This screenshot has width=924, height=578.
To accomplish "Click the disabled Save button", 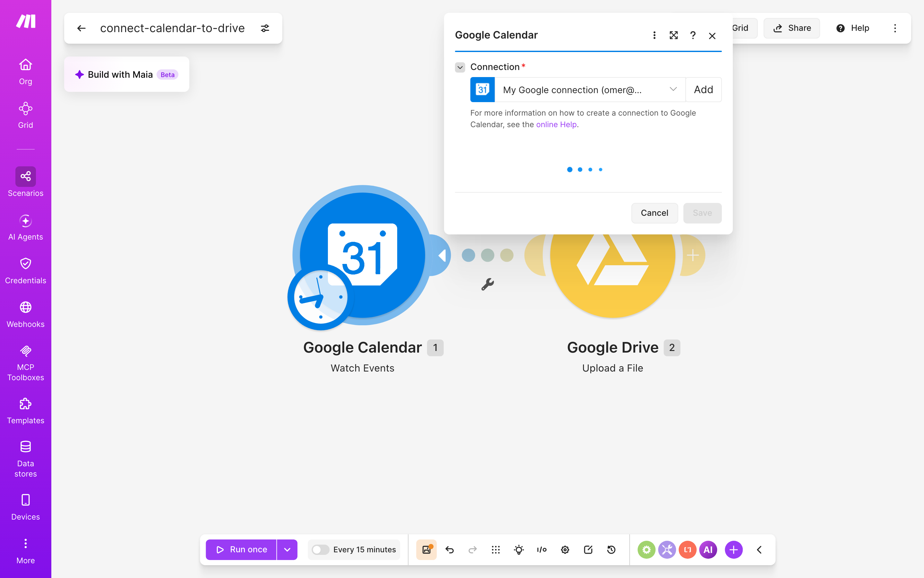I will pyautogui.click(x=702, y=213).
